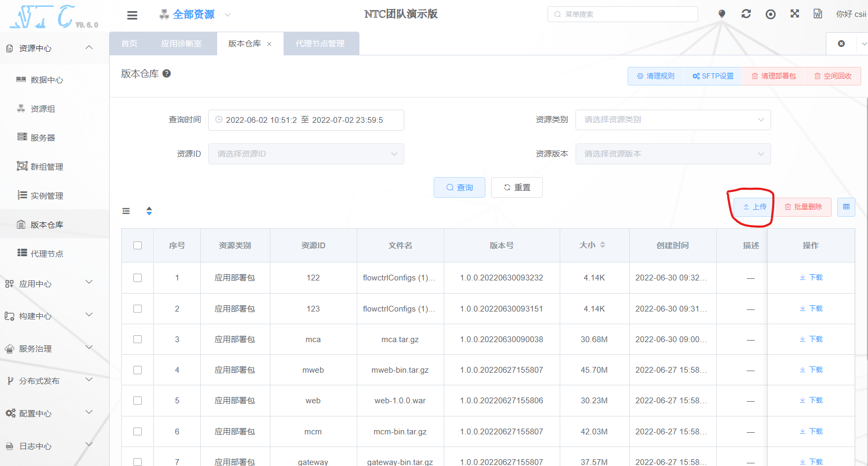The height and width of the screenshot is (466, 868).
Task: Refresh page using the header refresh icon
Action: pos(746,14)
